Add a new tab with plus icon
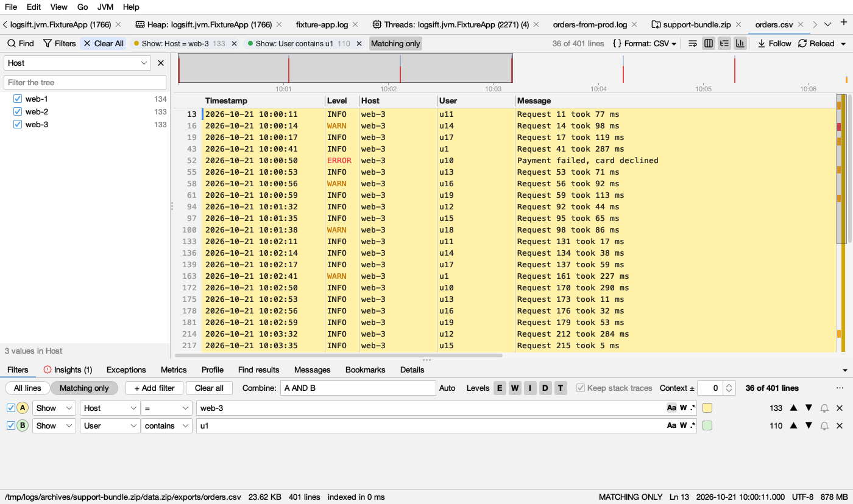The height and width of the screenshot is (504, 853). coord(844,23)
